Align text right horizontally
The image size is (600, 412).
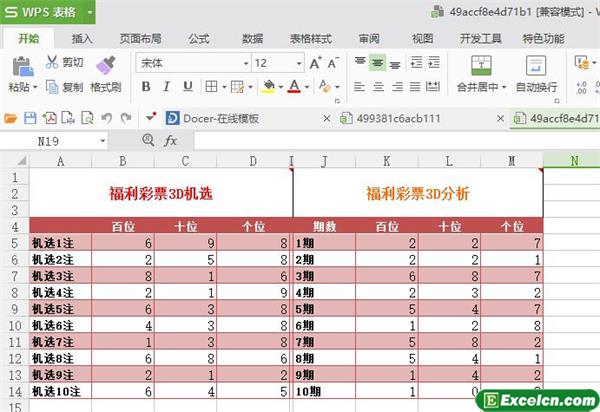click(397, 87)
